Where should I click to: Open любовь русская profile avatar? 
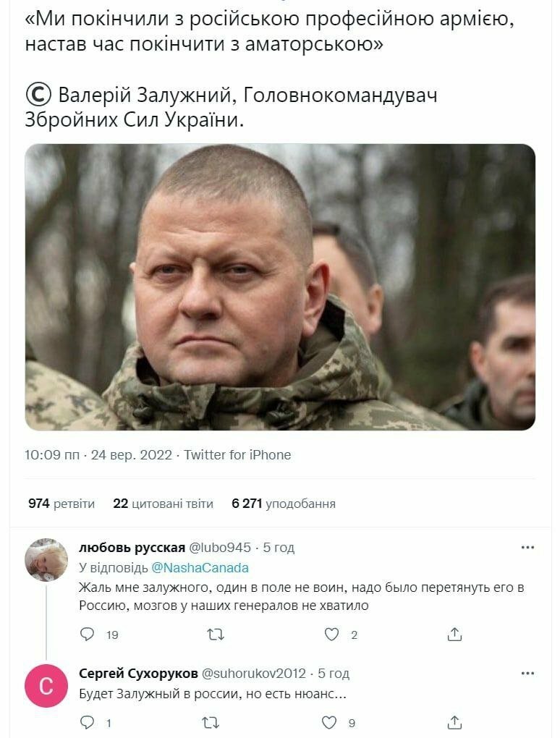46,559
